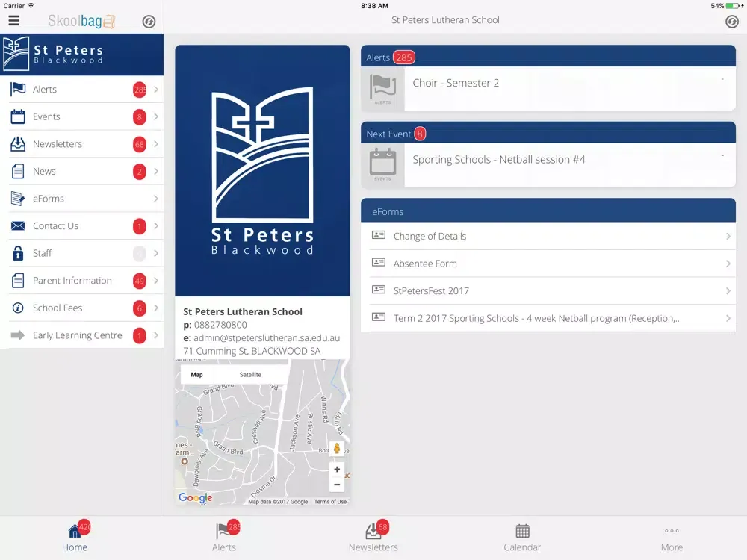Select School Fees menu row label
Image resolution: width=747 pixels, height=560 pixels.
pyautogui.click(x=58, y=308)
